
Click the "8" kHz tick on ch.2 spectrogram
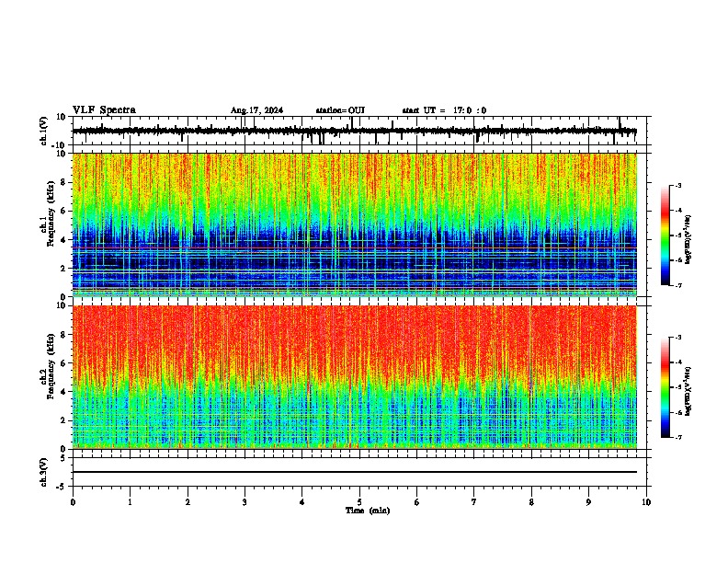tap(64, 335)
